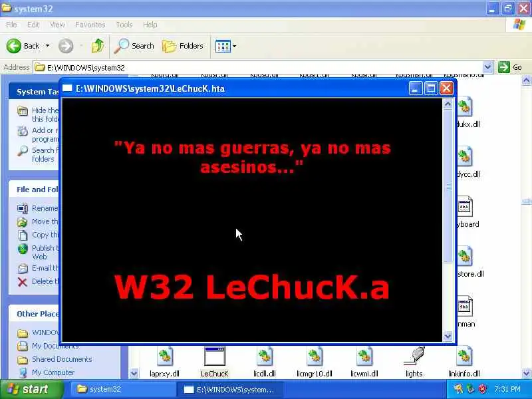Select the file icon above 'dycc.dll'

[464, 156]
